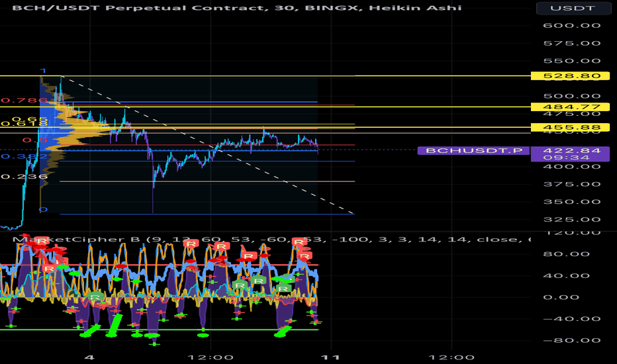
Task: Select the 528.80 yellow price label
Action: (x=570, y=75)
